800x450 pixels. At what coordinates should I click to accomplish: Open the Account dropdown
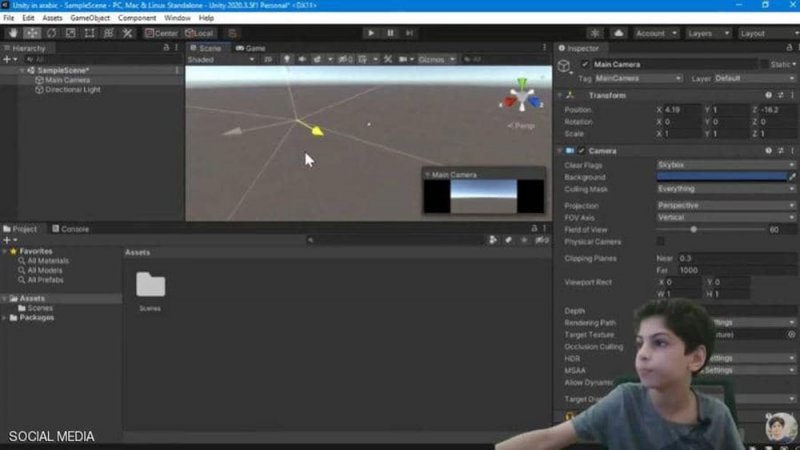656,33
